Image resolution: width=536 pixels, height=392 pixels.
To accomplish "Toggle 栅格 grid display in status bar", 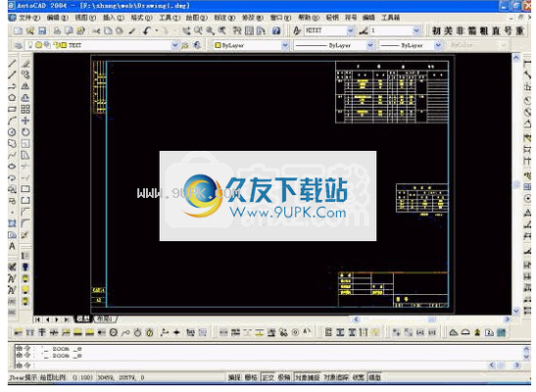I will (251, 377).
